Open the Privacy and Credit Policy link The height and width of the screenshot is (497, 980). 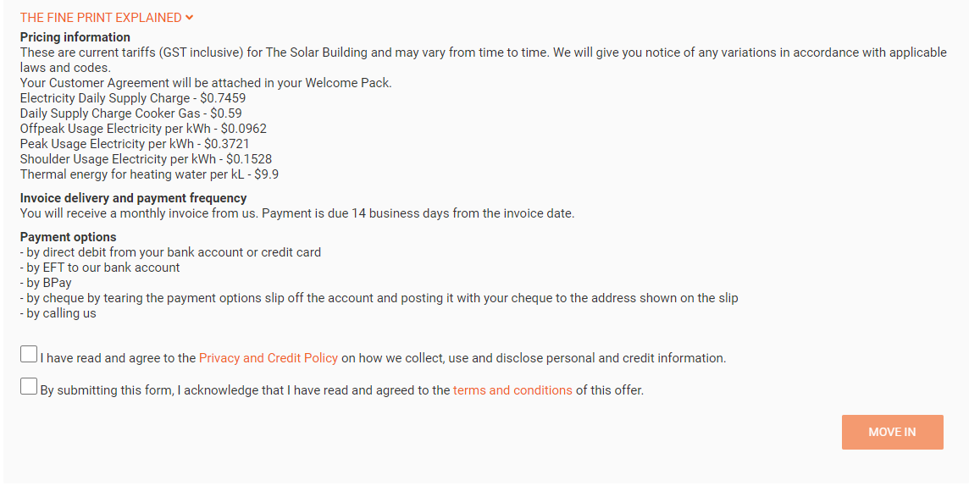tap(268, 358)
